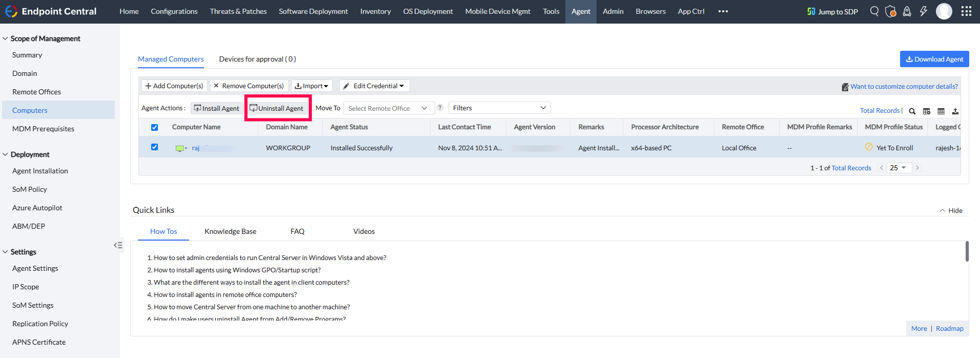The height and width of the screenshot is (358, 980).
Task: Switch to the Videos quick links tab
Action: (364, 231)
